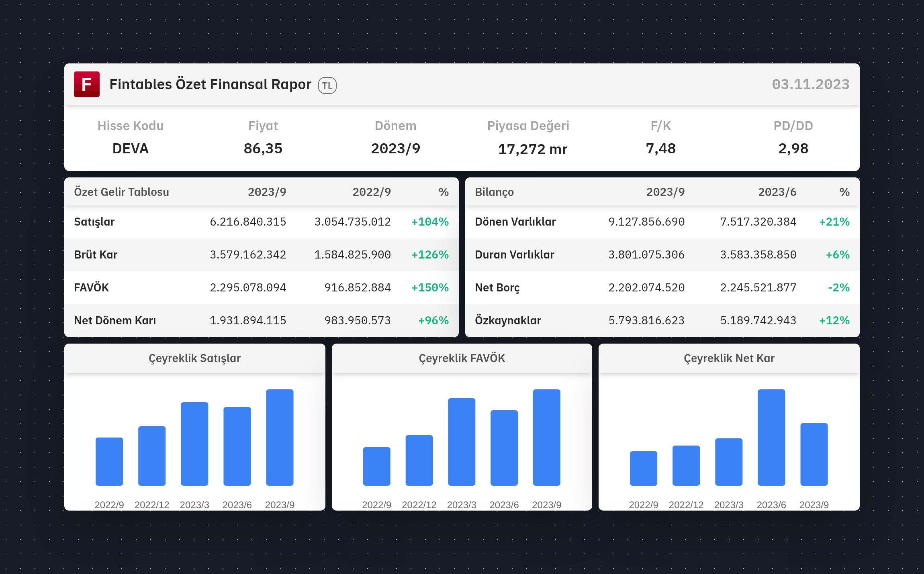
Task: Click the Bilanço table header
Action: tap(494, 192)
